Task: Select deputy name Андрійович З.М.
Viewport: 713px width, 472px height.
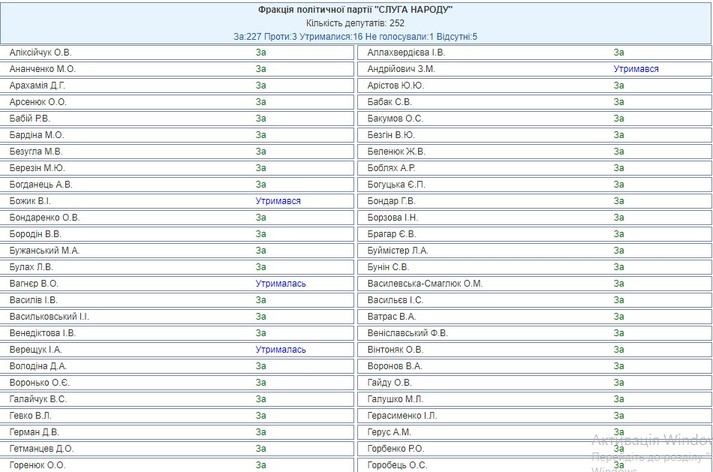Action: [401, 69]
